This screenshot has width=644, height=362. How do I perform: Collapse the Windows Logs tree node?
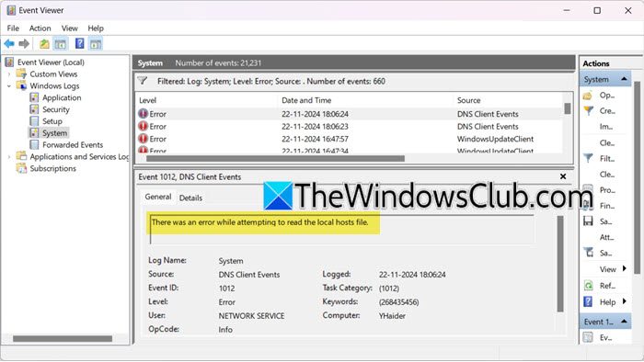[9, 86]
